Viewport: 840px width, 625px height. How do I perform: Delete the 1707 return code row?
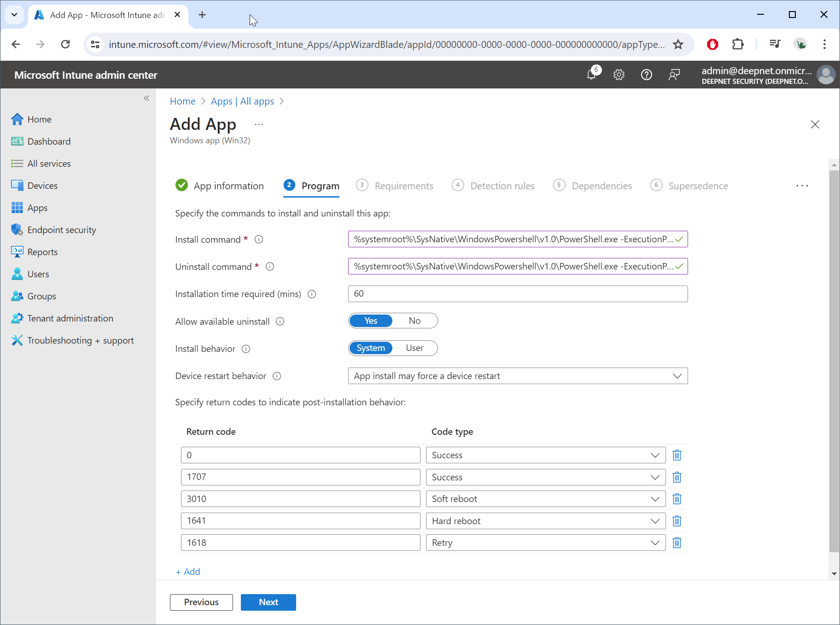[x=677, y=477]
